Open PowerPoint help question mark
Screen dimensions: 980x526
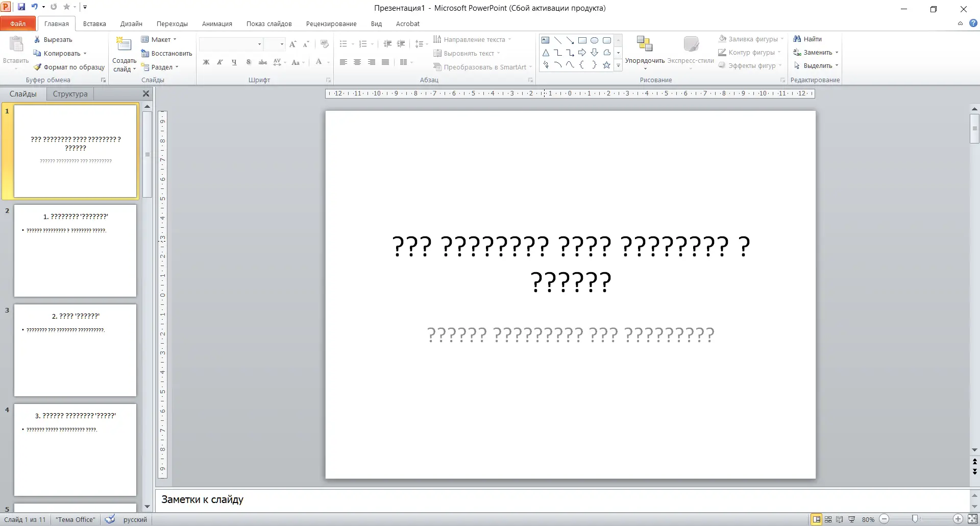point(973,23)
